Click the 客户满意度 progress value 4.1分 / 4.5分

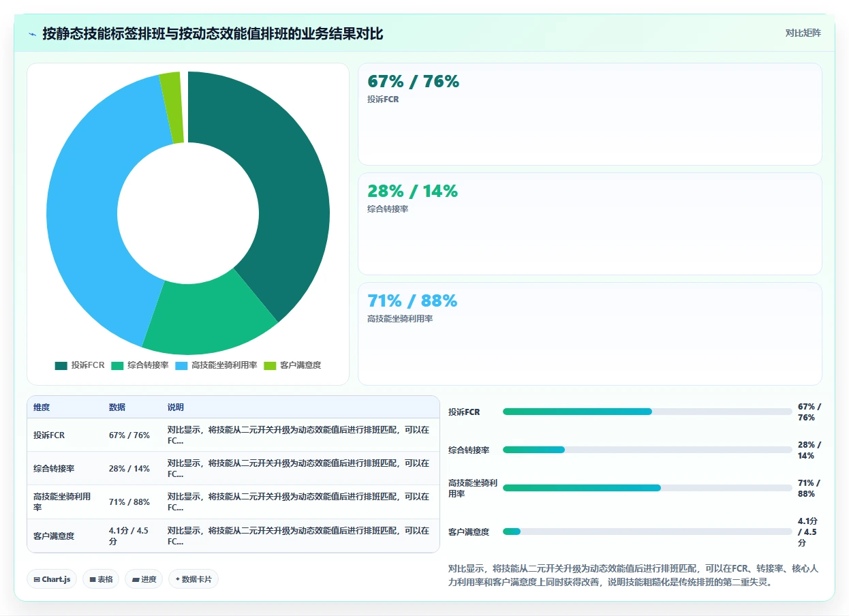click(x=808, y=532)
